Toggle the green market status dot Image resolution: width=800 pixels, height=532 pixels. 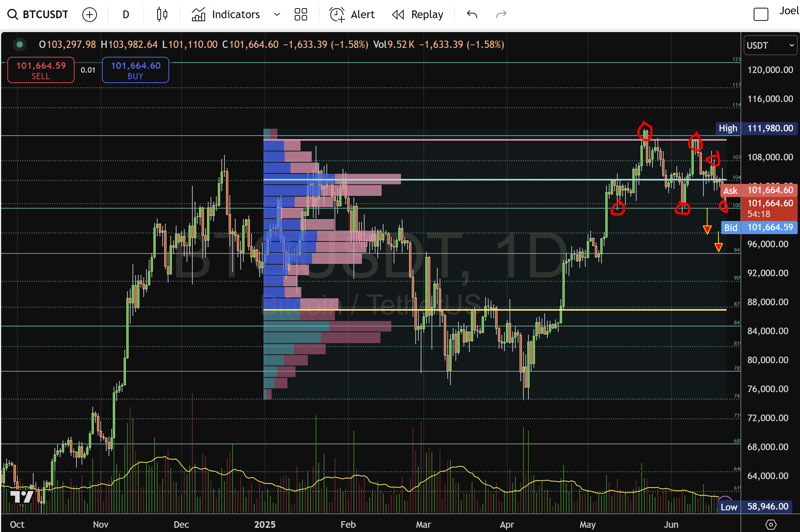(x=19, y=44)
